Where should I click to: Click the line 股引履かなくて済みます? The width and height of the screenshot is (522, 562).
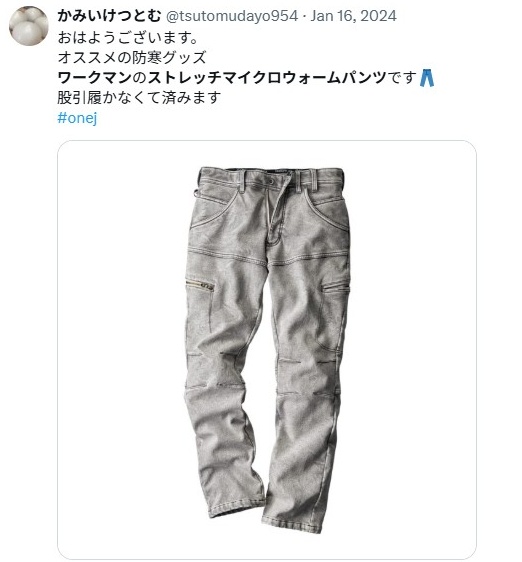[x=138, y=97]
